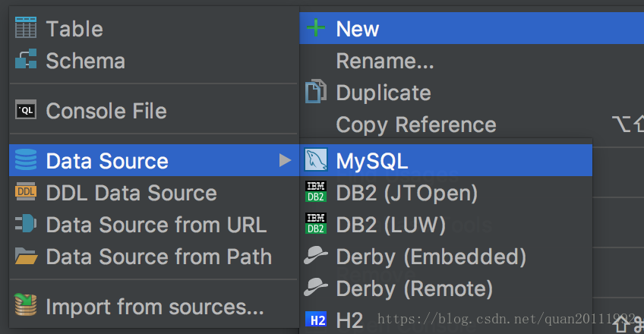
Task: Select Derby (Embedded) data source
Action: point(446,257)
